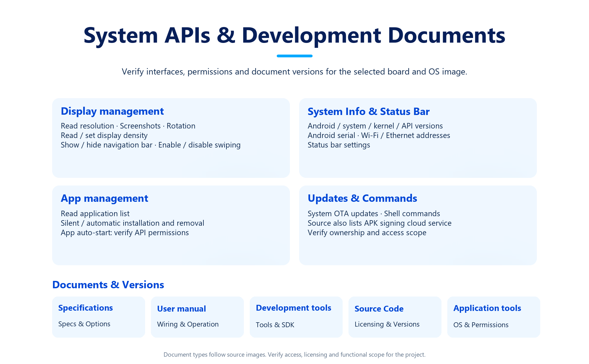The image size is (589, 364).
Task: Select the Display management heading
Action: tap(112, 111)
